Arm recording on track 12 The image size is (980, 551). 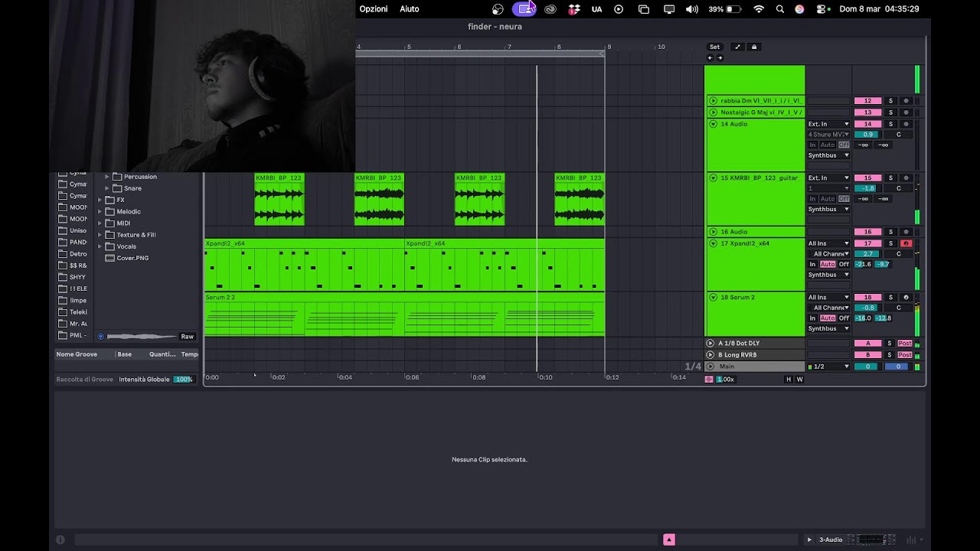pos(906,101)
